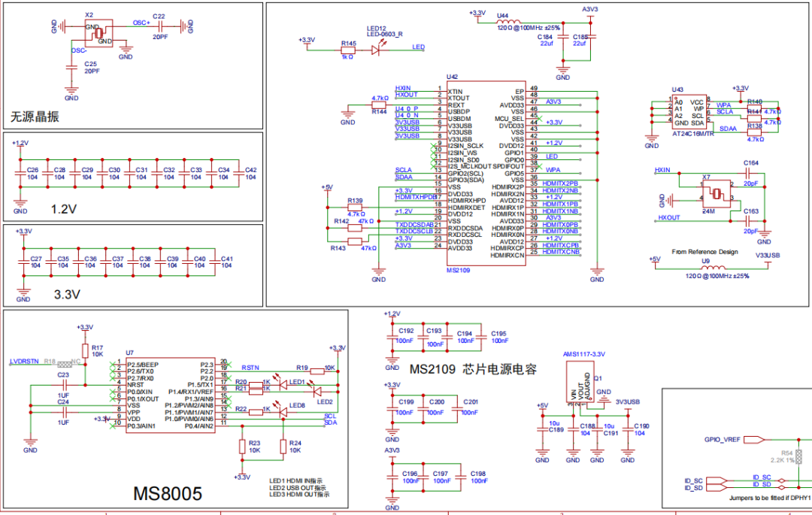812x515 pixels.
Task: Select the U43 EEPROM chip body
Action: [689, 112]
